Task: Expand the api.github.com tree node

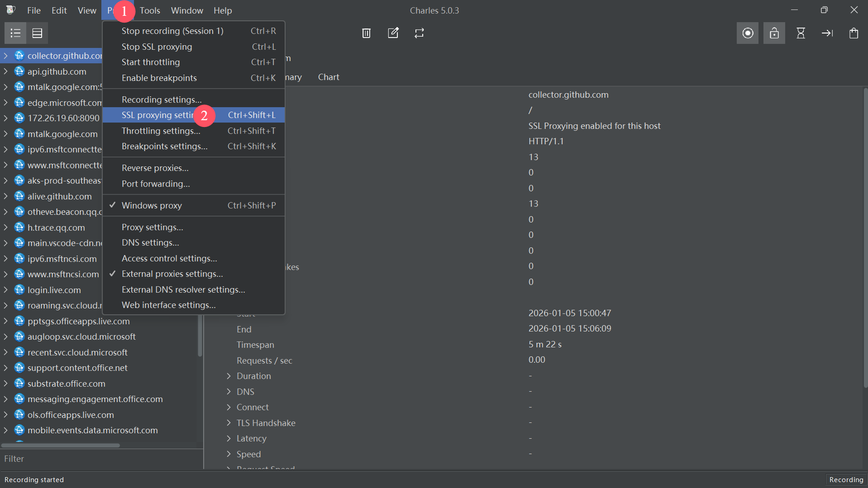Action: 5,71
